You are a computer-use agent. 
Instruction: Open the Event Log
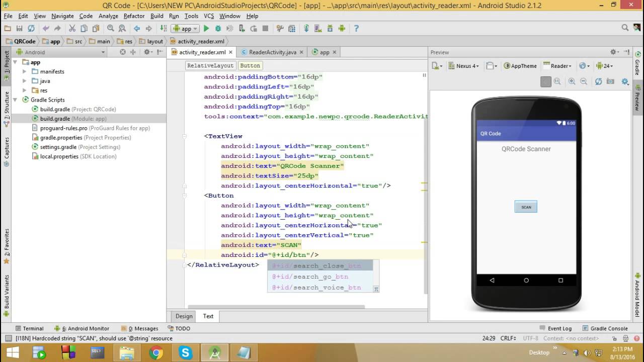555,328
